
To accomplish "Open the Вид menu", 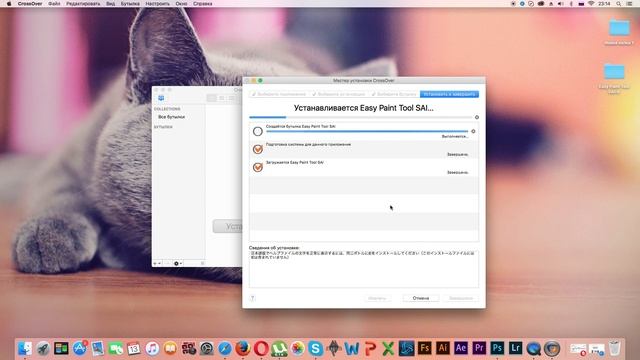I will 111,4.
